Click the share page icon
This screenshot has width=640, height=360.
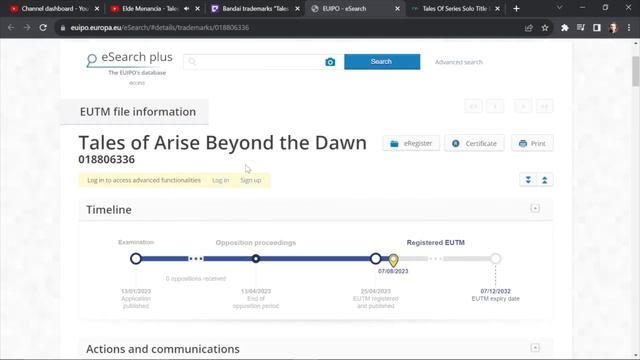tap(529, 28)
